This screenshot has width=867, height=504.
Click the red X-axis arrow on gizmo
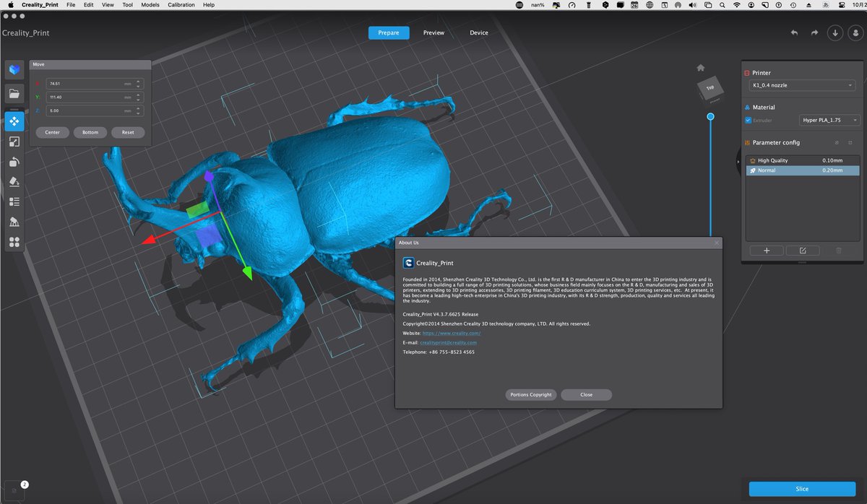pos(150,240)
